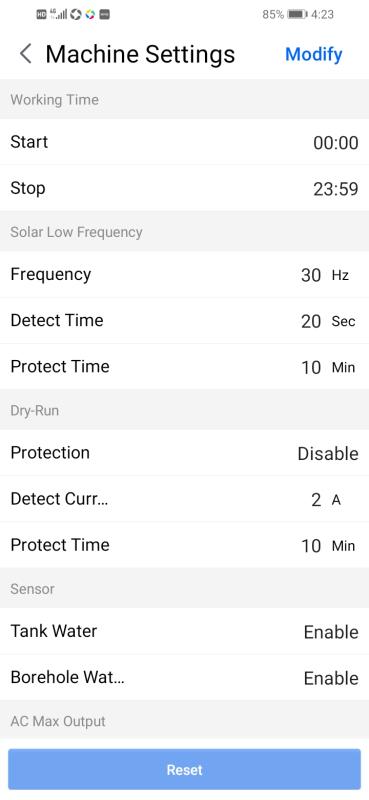369x800 pixels.
Task: Tap the colorful circular status icon
Action: pyautogui.click(x=90, y=15)
